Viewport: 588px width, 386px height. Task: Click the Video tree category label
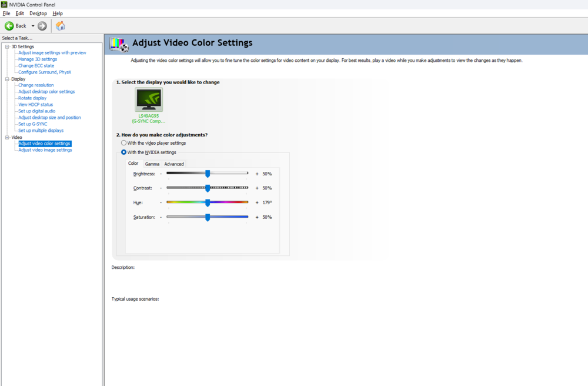[x=16, y=137]
